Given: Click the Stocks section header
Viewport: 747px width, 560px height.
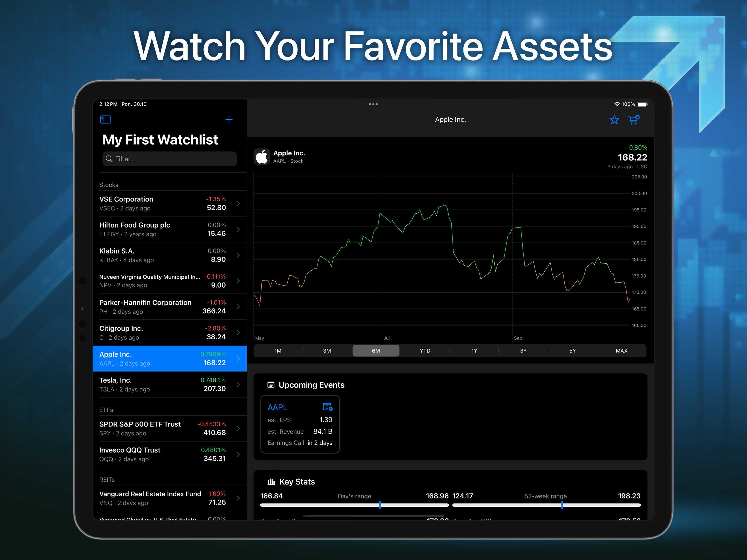Looking at the screenshot, I should click(109, 185).
